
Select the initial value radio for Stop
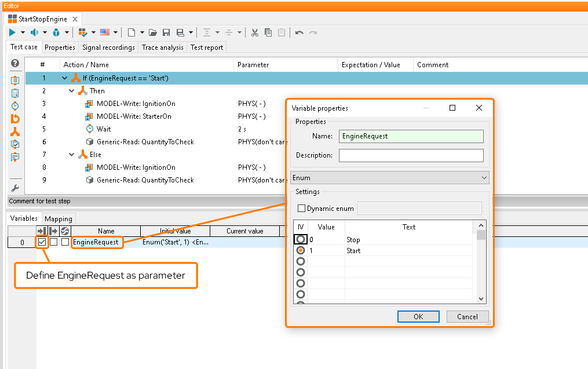coord(301,239)
